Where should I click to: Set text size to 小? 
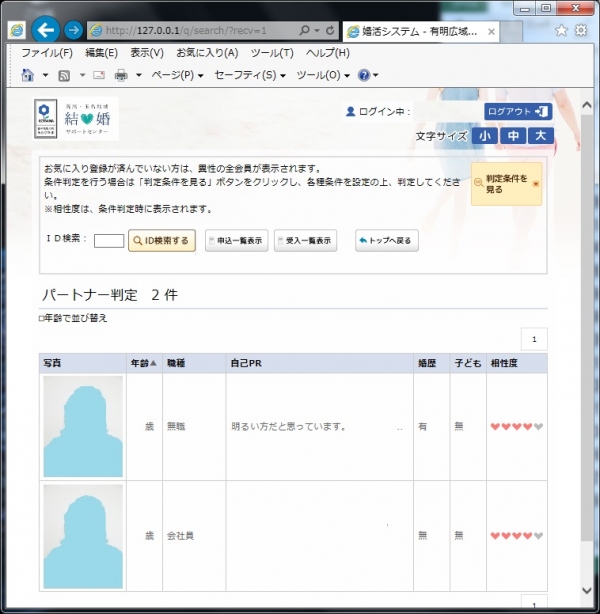[485, 136]
